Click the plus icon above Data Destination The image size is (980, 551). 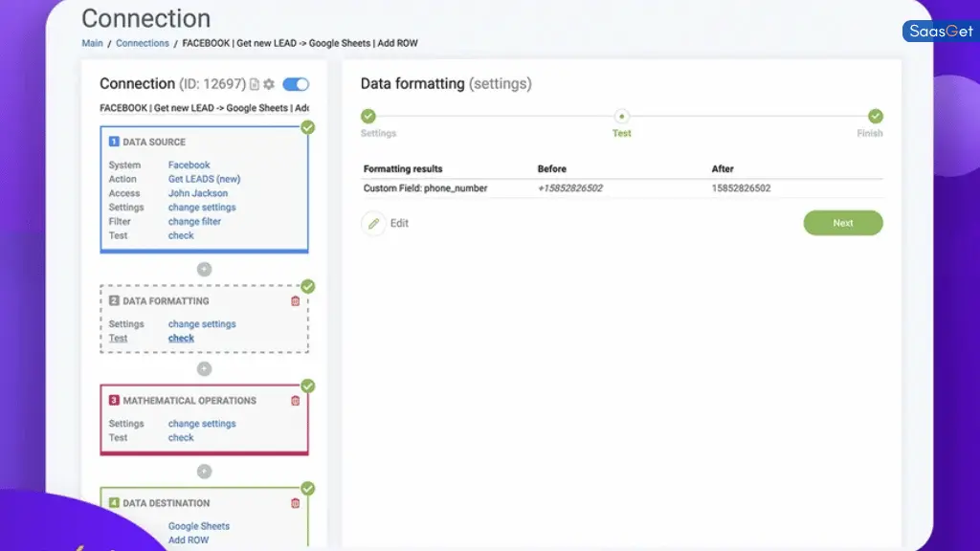click(204, 471)
